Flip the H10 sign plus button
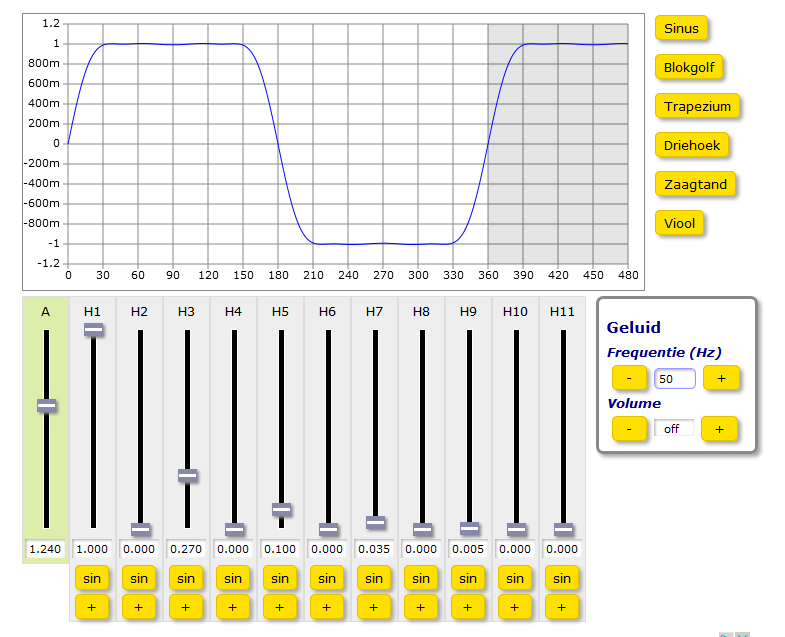Viewport: 785px width, 637px height. 515,607
